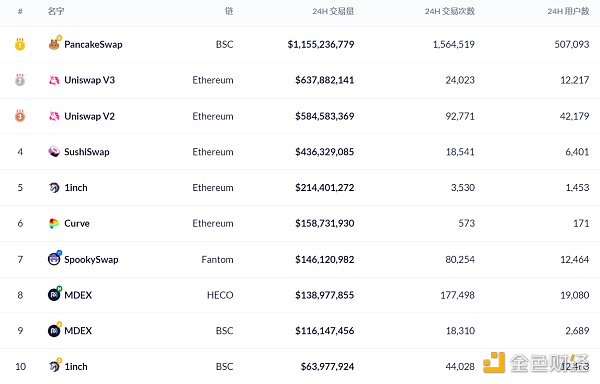Sort by the 24H 交易次数 column header
This screenshot has width=600, height=384.
pyautogui.click(x=450, y=11)
